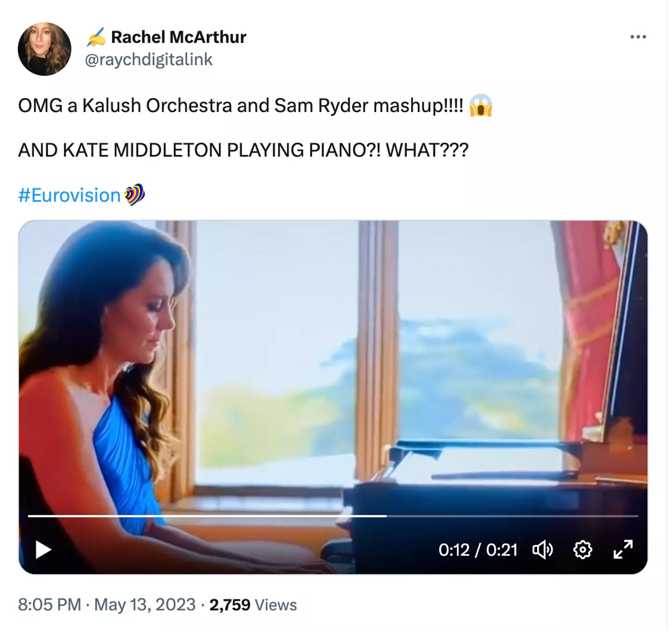
Task: Mute the video using the speaker icon
Action: coord(542,550)
